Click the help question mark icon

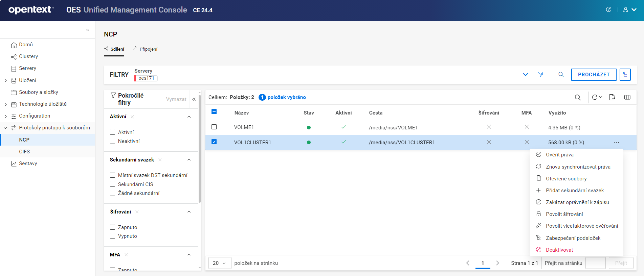(608, 9)
